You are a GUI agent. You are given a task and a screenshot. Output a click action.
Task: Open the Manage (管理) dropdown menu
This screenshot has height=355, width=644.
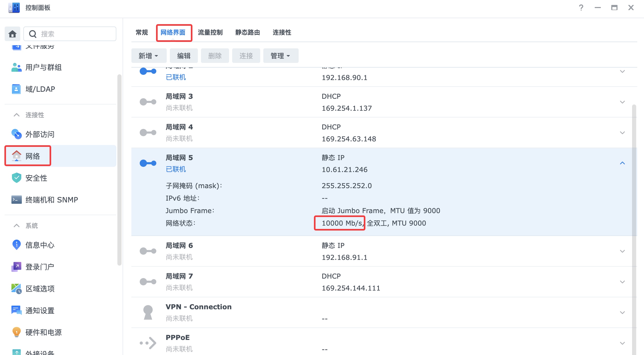pos(280,56)
